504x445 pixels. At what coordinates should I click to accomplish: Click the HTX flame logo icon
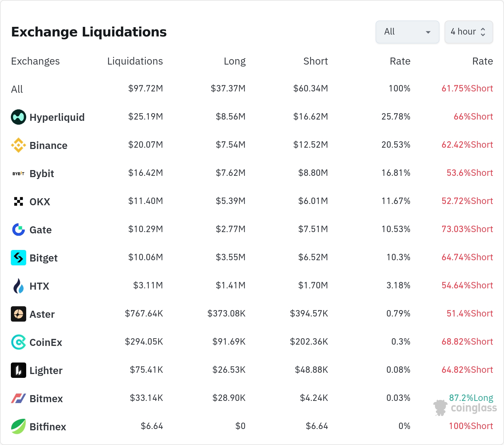pos(19,286)
